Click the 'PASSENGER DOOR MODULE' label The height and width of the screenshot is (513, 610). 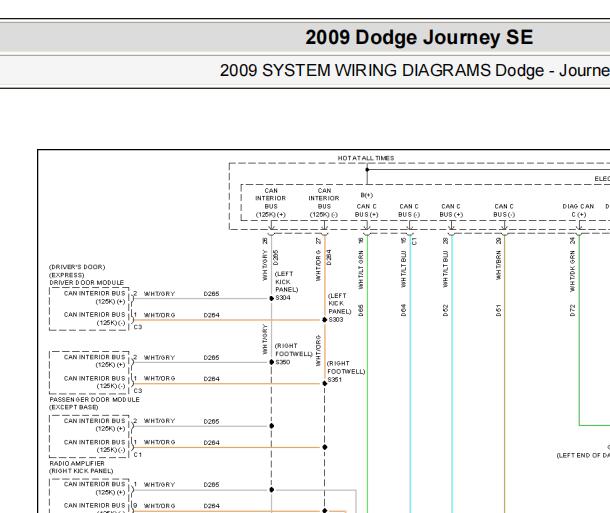[94, 399]
